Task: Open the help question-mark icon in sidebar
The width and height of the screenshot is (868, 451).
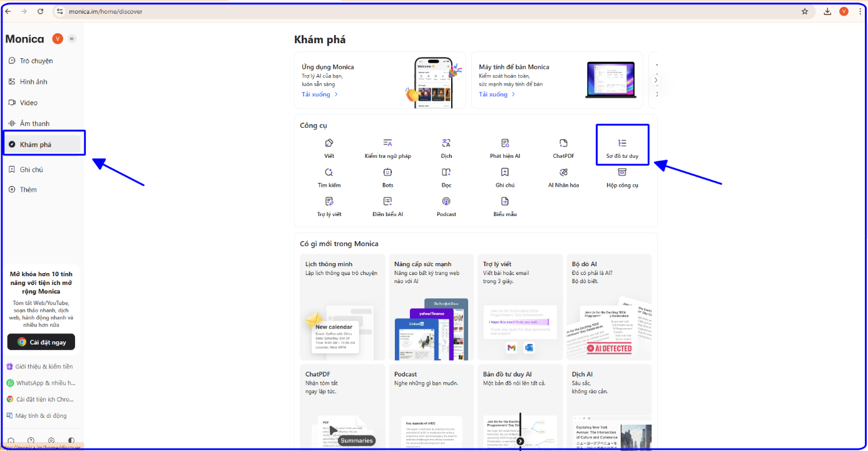Action: coord(31,441)
